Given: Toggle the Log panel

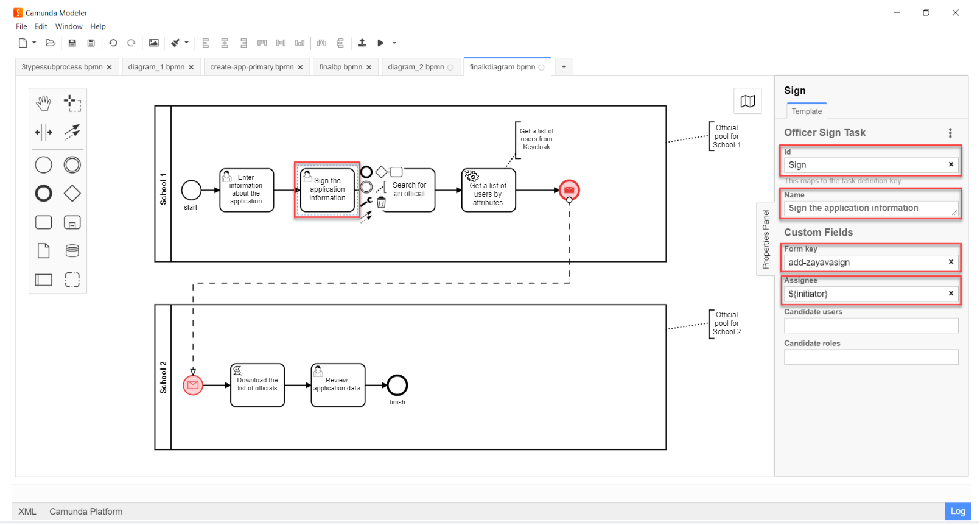Looking at the screenshot, I should click(x=957, y=512).
